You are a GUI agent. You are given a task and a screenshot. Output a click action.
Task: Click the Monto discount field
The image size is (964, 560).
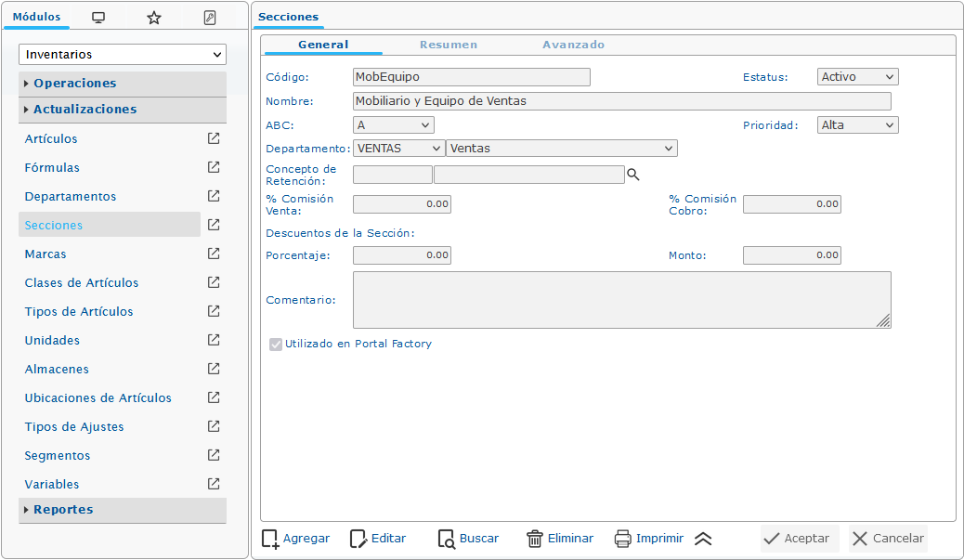tap(792, 255)
